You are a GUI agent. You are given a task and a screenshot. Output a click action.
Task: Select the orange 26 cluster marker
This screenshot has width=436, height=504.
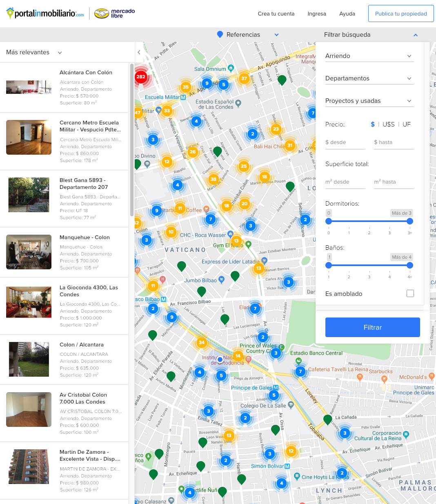pos(193,152)
